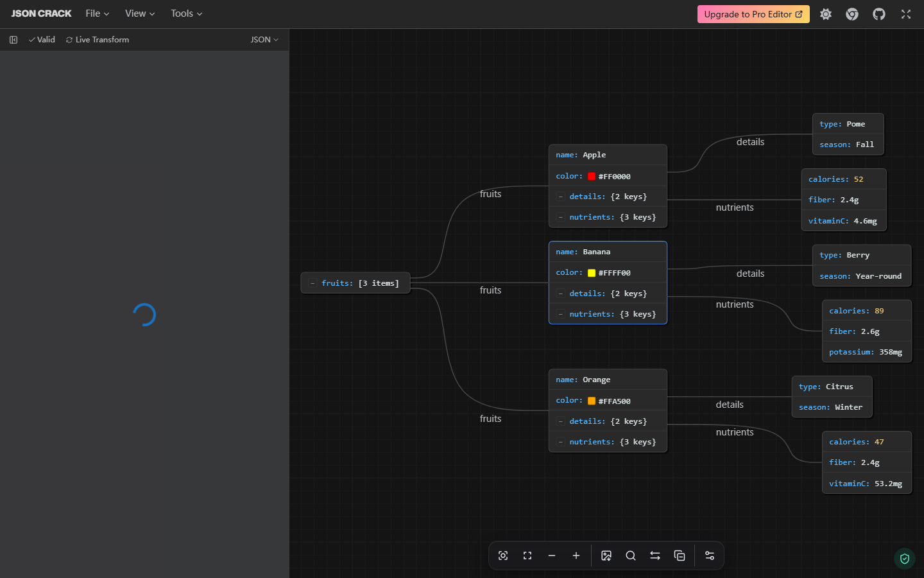Collapse Banana's nutrients {3 keys} row
This screenshot has height=578, width=924.
pyautogui.click(x=561, y=314)
